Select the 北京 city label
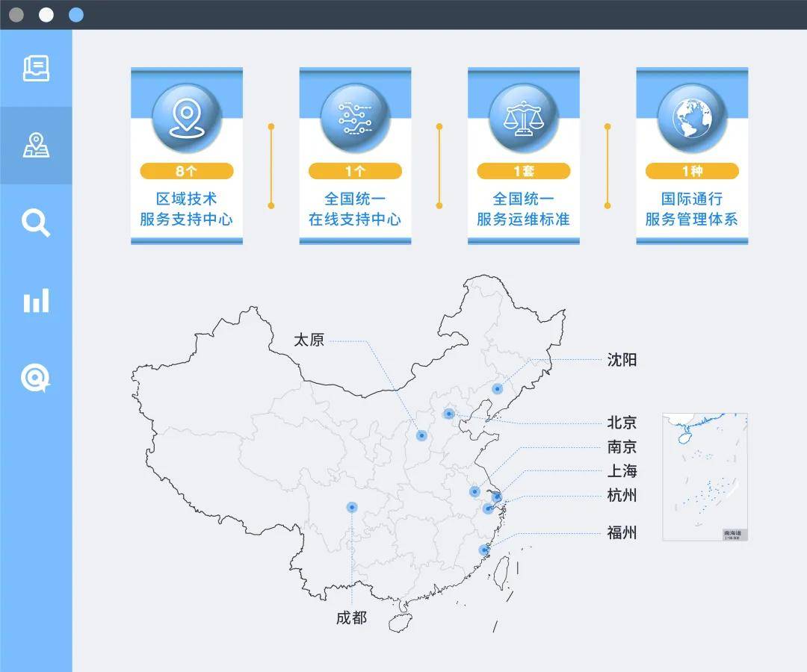 click(x=622, y=423)
